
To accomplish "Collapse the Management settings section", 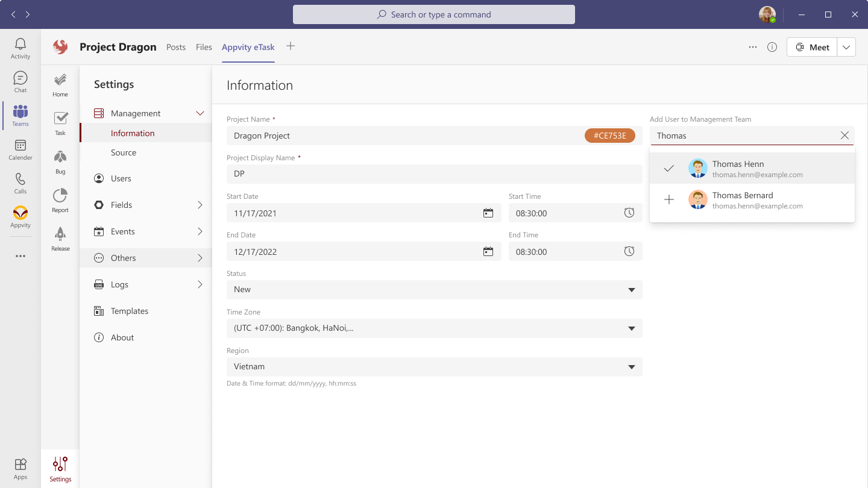I will tap(200, 113).
